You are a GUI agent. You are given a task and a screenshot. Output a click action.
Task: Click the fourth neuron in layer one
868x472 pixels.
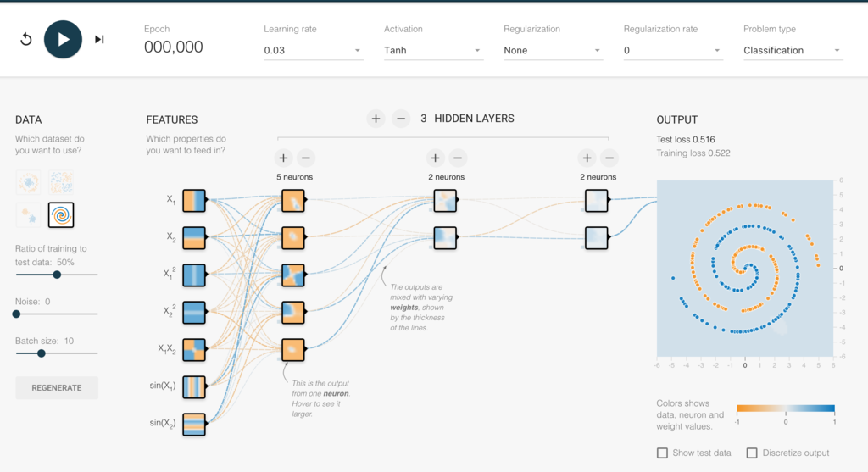pos(292,312)
